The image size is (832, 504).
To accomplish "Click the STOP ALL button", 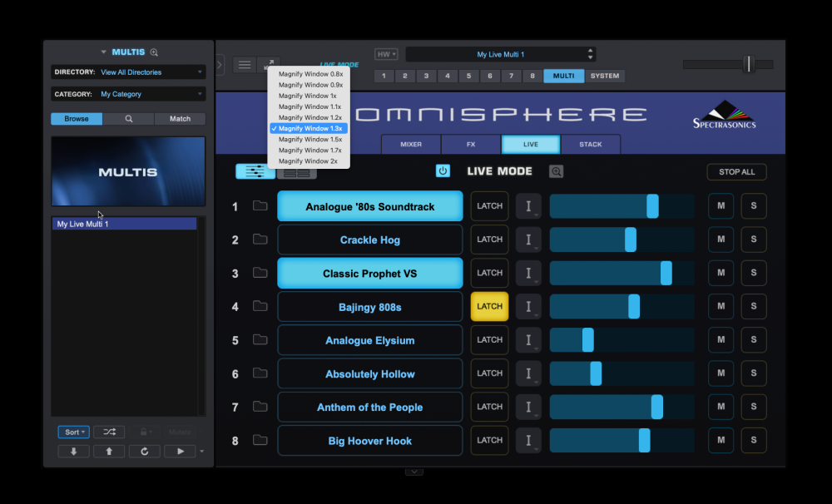I will coord(736,172).
